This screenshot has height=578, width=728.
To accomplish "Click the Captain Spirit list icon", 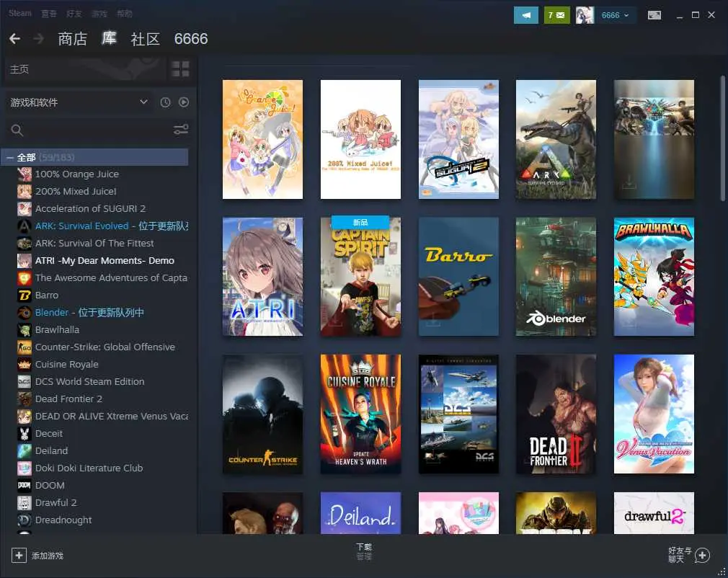I will click(25, 278).
